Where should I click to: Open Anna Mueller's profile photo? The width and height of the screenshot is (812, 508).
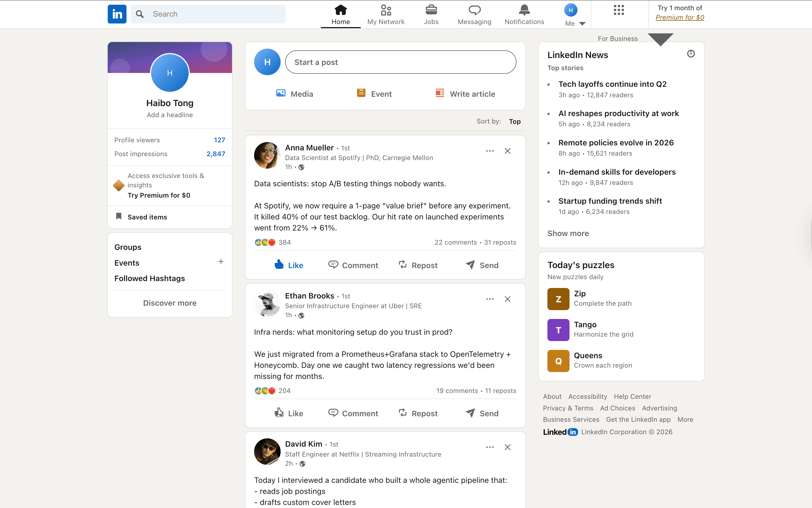point(267,155)
